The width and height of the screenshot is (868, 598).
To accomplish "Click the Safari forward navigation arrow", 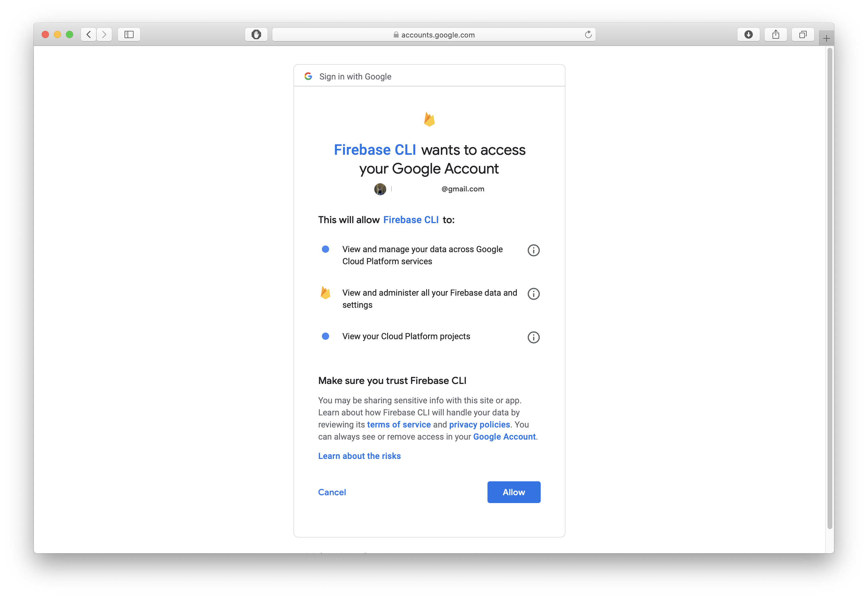I will 104,34.
